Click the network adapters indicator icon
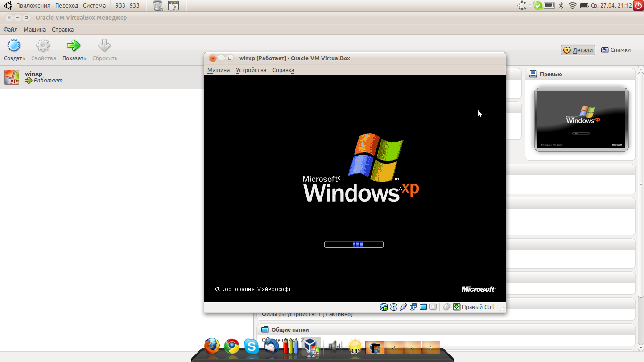Image resolution: width=644 pixels, height=362 pixels. pos(413,307)
